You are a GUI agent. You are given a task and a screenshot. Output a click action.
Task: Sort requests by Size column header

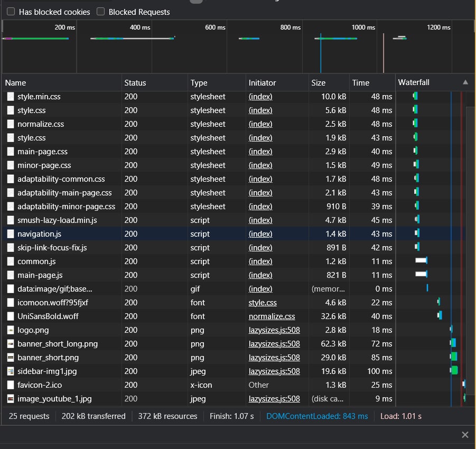[319, 83]
